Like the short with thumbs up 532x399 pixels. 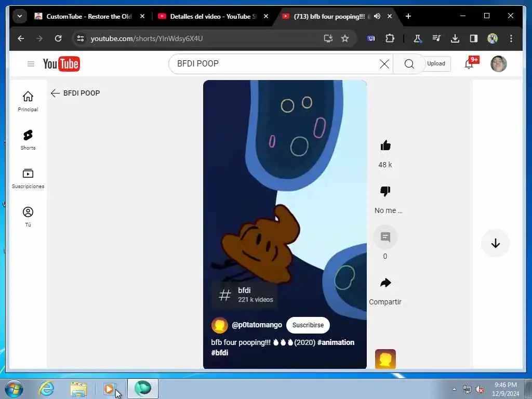pos(385,146)
